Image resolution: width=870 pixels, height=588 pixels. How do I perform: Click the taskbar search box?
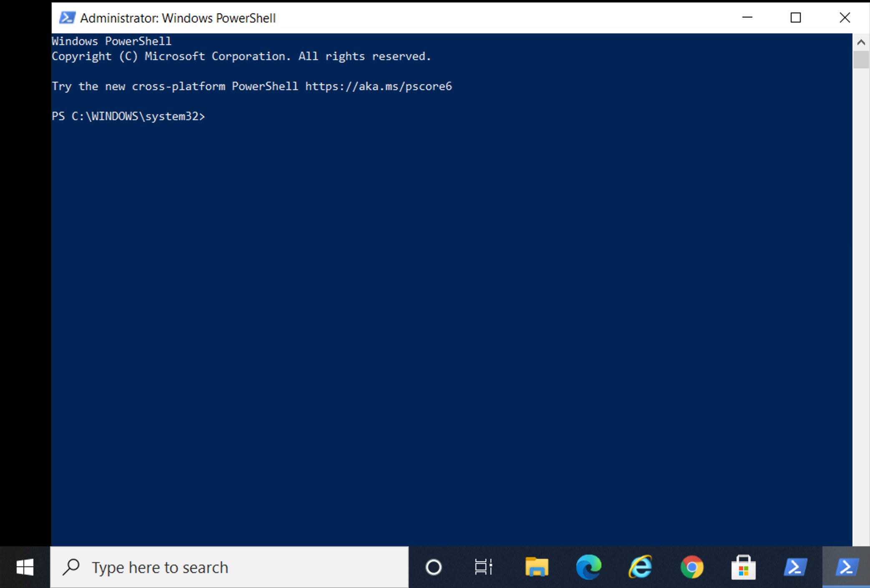229,567
